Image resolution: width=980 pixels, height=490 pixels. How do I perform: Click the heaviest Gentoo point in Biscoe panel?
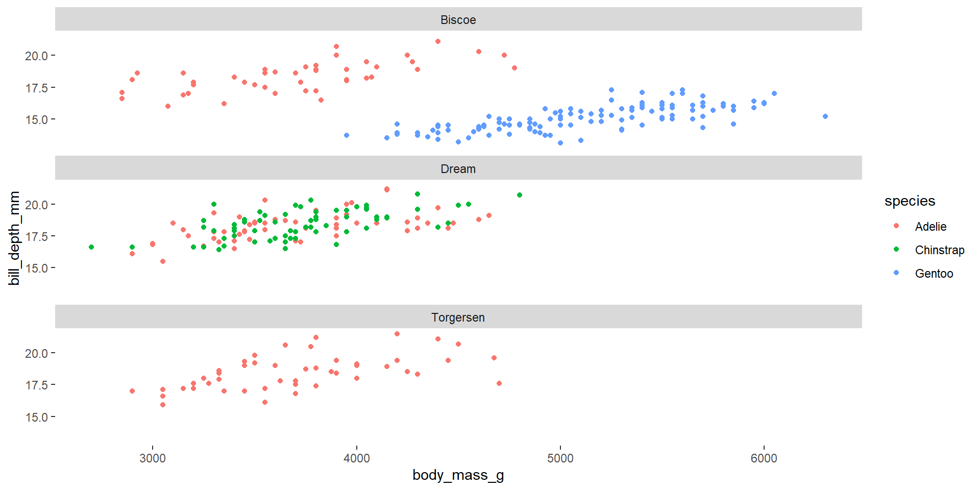(825, 116)
